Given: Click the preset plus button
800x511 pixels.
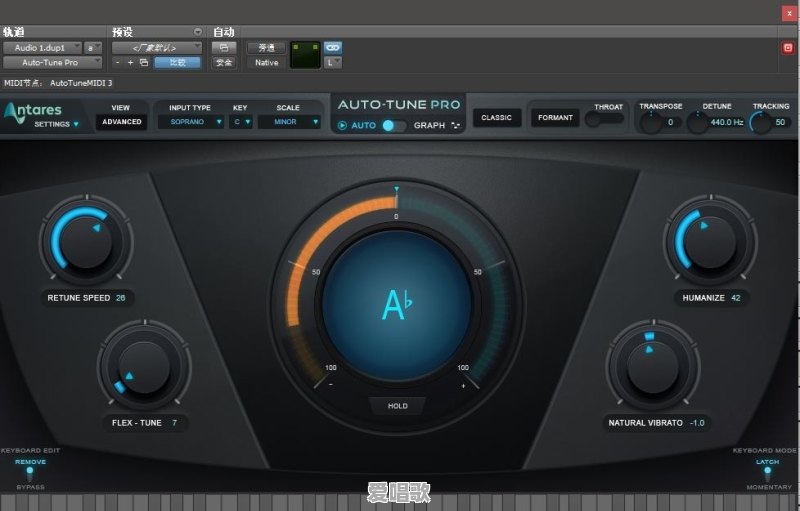Looking at the screenshot, I should click(x=131, y=62).
